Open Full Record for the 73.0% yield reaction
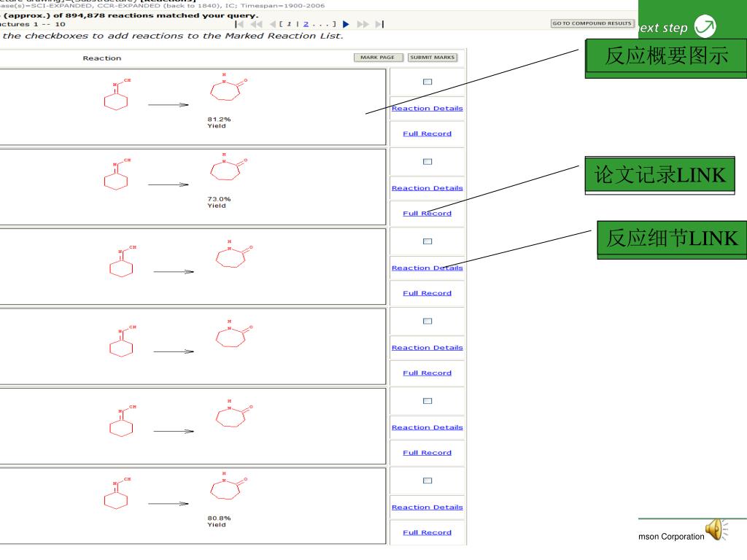 427,214
